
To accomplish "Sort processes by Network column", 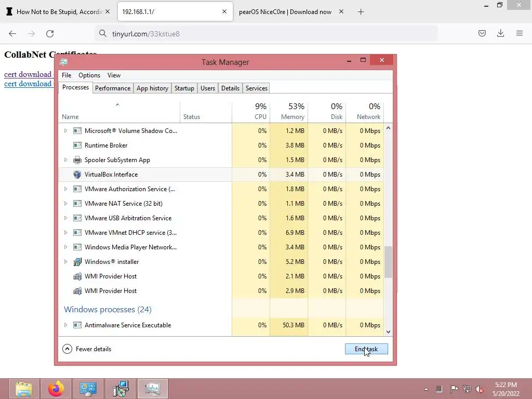I will 365,112.
